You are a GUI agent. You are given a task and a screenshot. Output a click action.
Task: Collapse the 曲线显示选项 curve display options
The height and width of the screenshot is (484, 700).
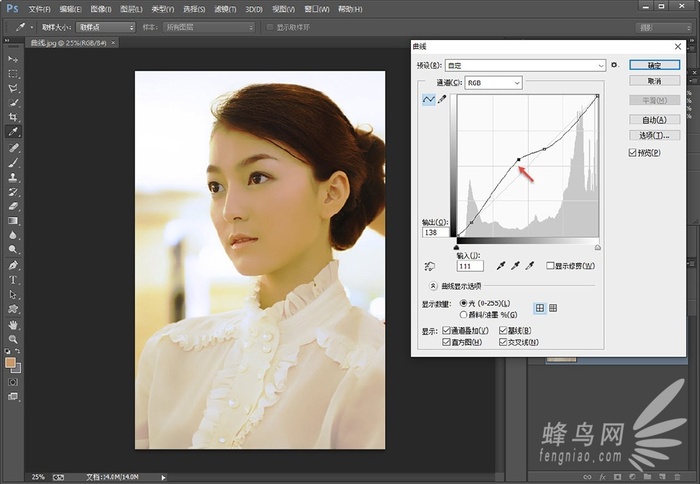pyautogui.click(x=431, y=286)
